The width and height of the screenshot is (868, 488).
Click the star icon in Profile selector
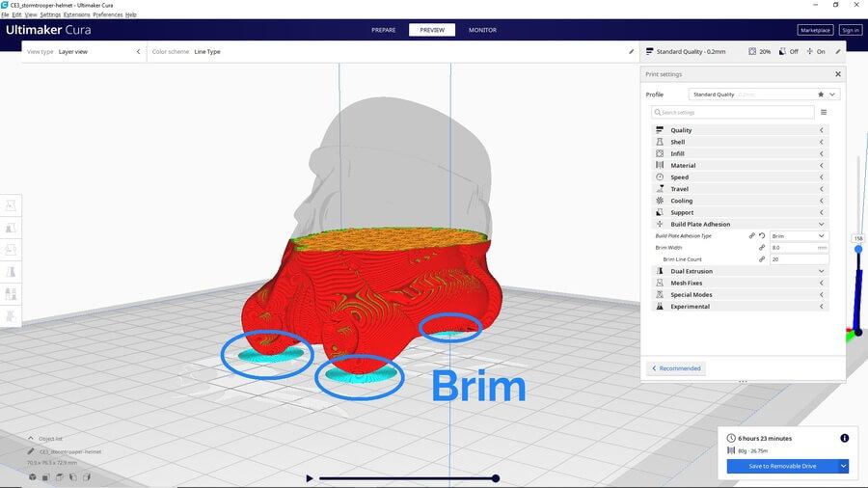(821, 95)
